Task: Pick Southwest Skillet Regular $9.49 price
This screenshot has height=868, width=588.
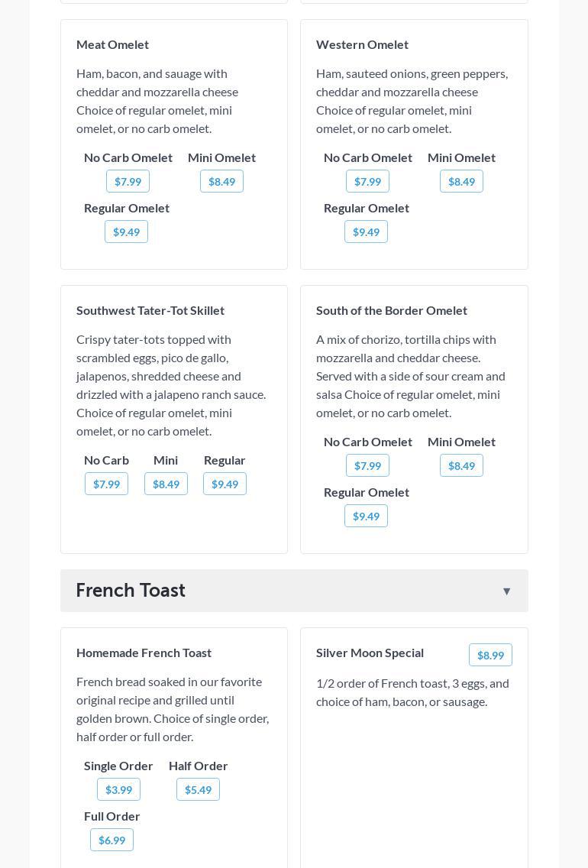Action: point(225,484)
